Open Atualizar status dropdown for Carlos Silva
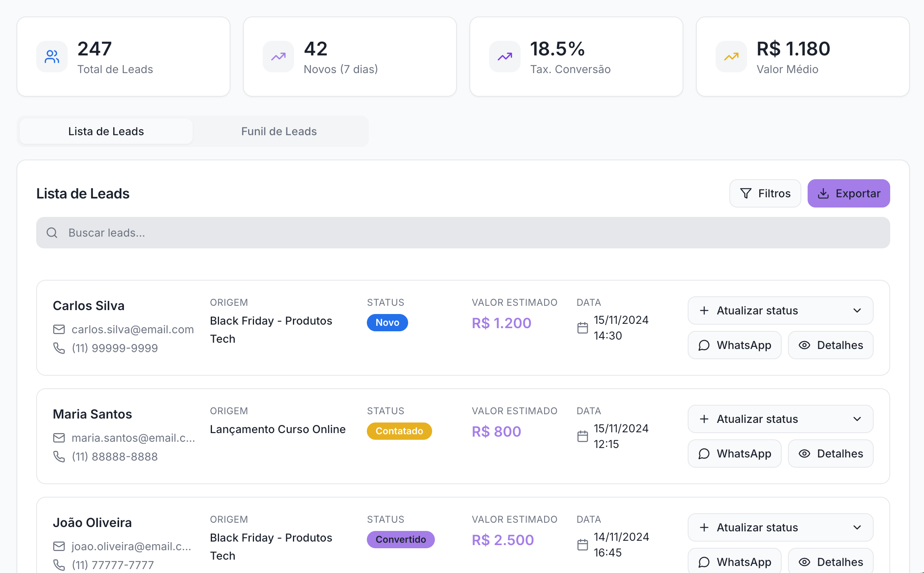924x573 pixels. [780, 310]
